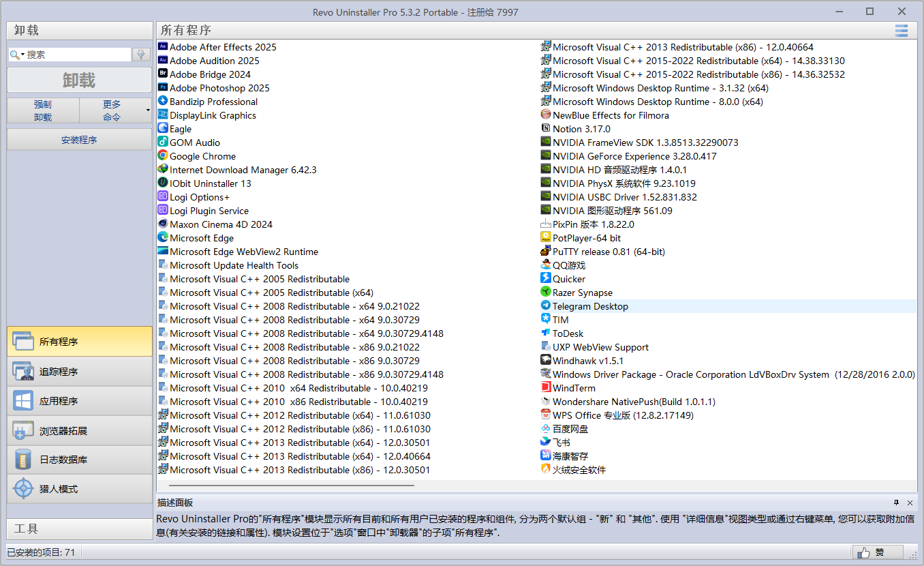Open the 猎人模式 module
Image resolution: width=924 pixels, height=566 pixels.
coord(79,489)
